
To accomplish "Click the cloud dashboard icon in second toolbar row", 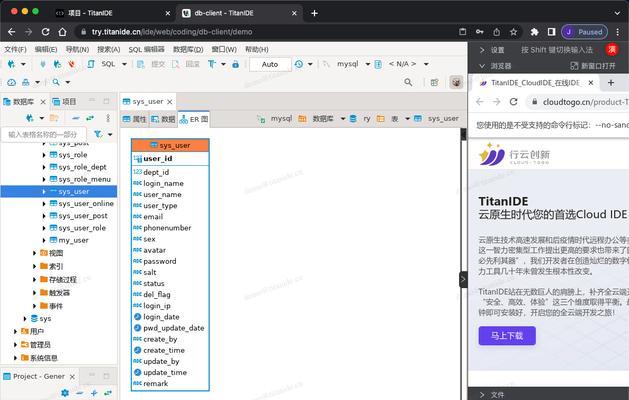I will [x=11, y=82].
